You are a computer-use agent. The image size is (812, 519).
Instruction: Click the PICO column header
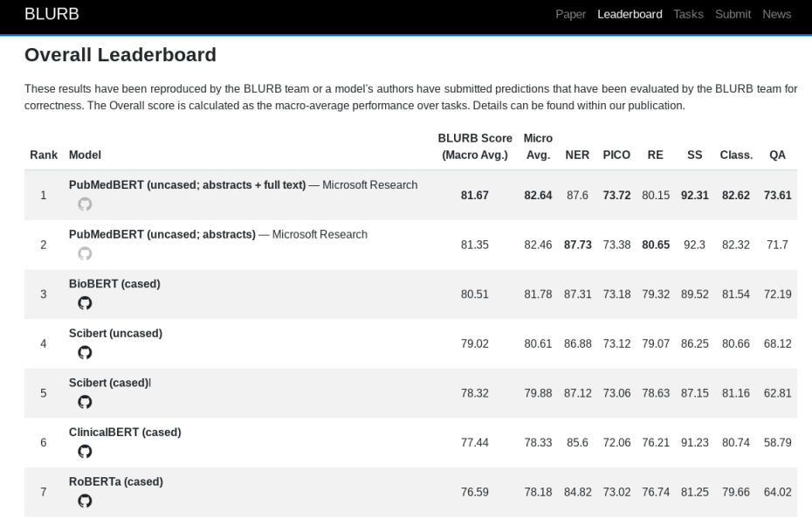click(616, 155)
